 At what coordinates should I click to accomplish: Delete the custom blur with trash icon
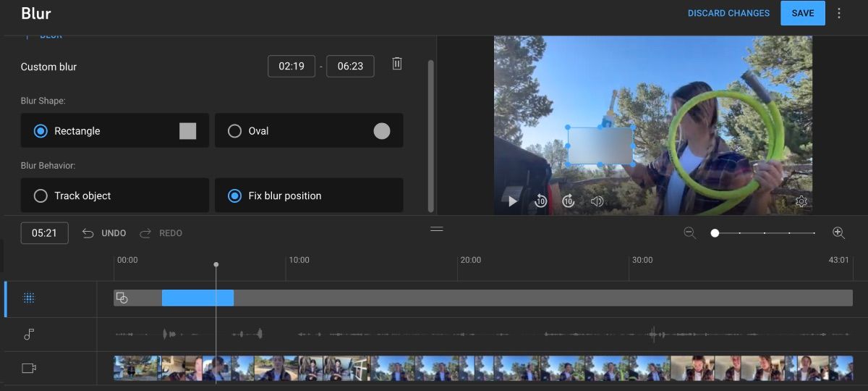tap(396, 64)
